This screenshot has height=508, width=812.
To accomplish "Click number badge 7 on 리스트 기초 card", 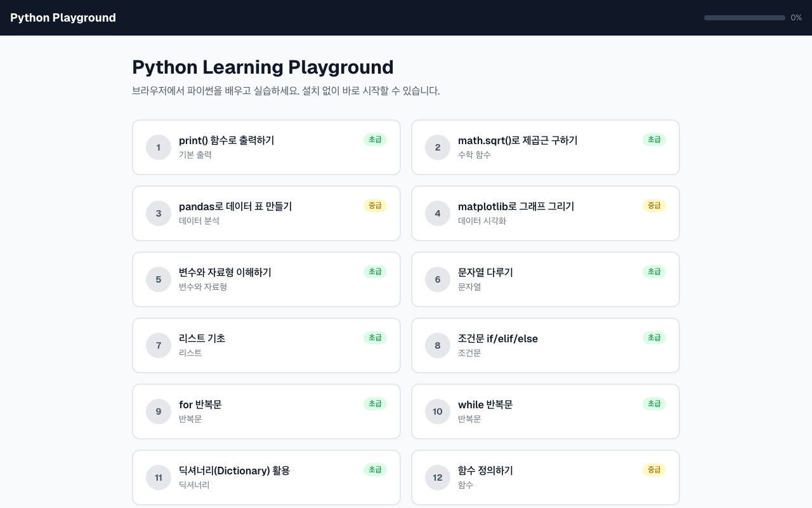I will tap(159, 345).
